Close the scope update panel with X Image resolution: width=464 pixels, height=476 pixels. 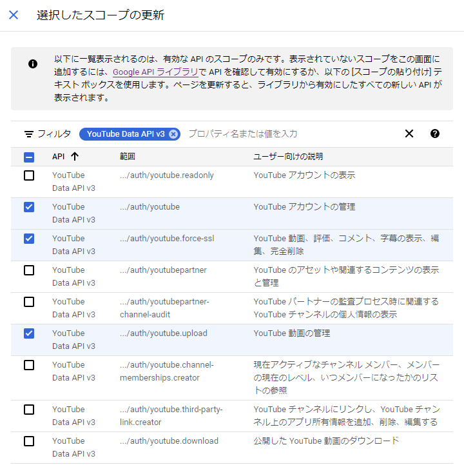tap(14, 15)
